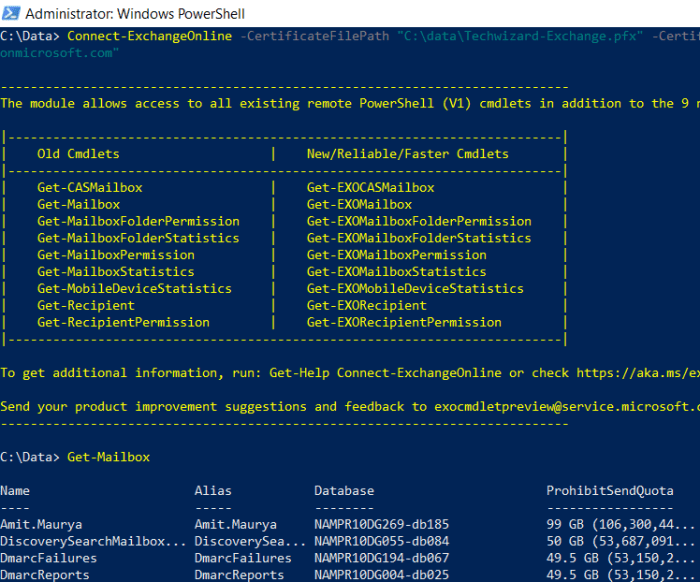Viewport: 700px width, 582px height.
Task: Click the PowerShell icon in title bar
Action: 11,14
